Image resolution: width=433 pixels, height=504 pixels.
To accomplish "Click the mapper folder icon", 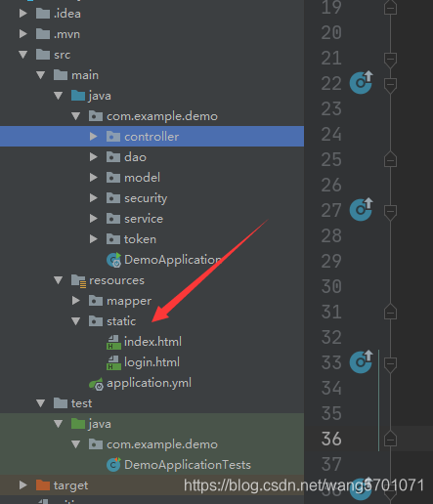I will (96, 301).
